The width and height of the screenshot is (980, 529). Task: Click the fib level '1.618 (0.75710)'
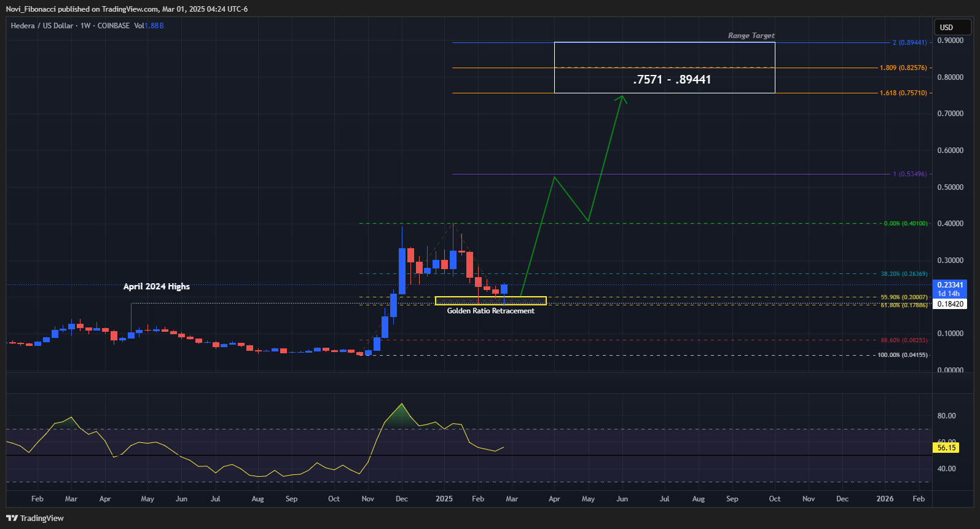point(903,93)
